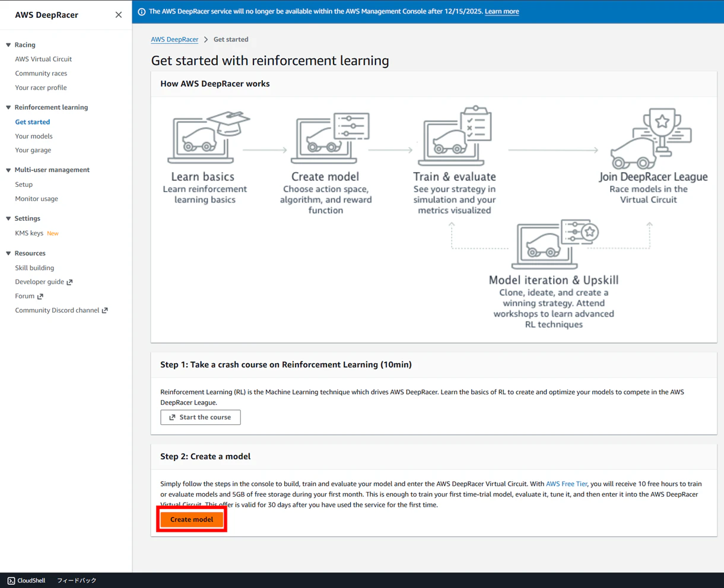Image resolution: width=724 pixels, height=588 pixels.
Task: Click the CloudShell terminal icon
Action: (x=11, y=581)
